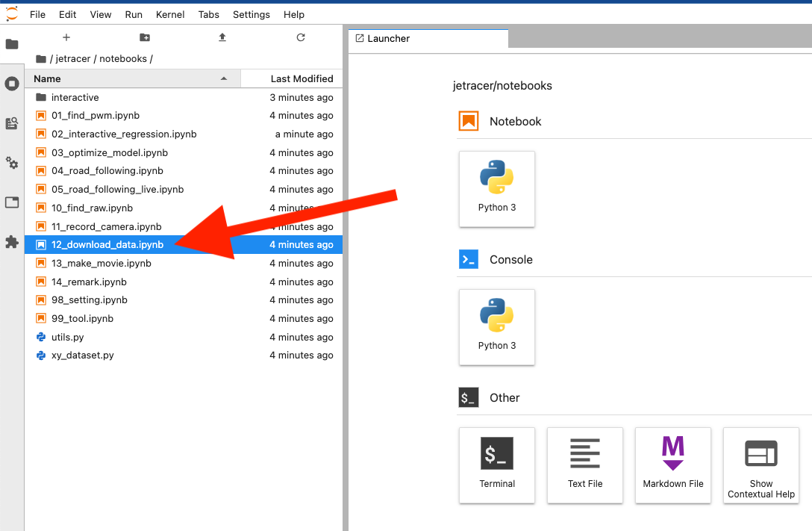The width and height of the screenshot is (812, 531).
Task: Select 98_setting.ipynb file
Action: click(x=184, y=300)
